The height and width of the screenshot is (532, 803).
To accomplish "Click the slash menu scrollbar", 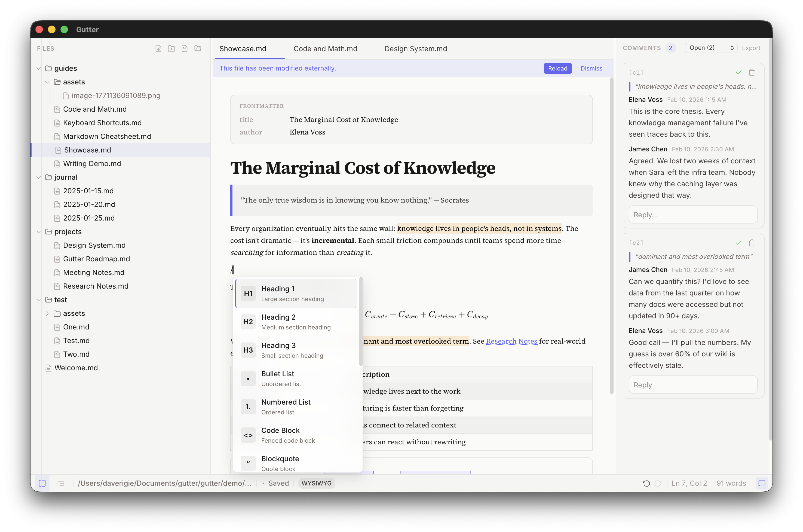I will tap(360, 322).
